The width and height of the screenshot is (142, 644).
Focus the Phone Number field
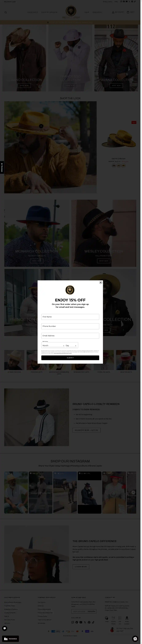point(70,326)
